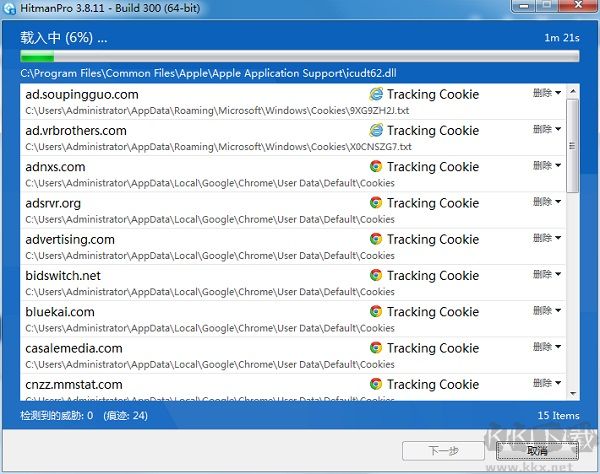
Task: Click the 检测到的威胁: 0 status text
Action: (x=57, y=415)
